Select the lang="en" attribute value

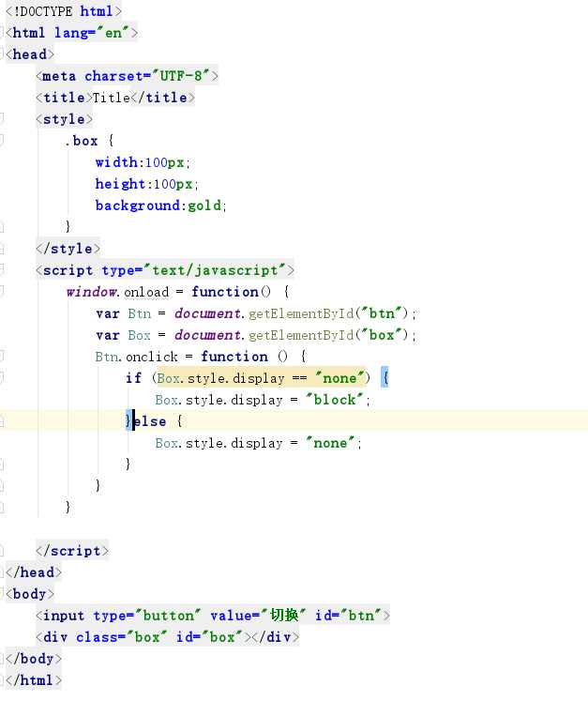[x=113, y=33]
